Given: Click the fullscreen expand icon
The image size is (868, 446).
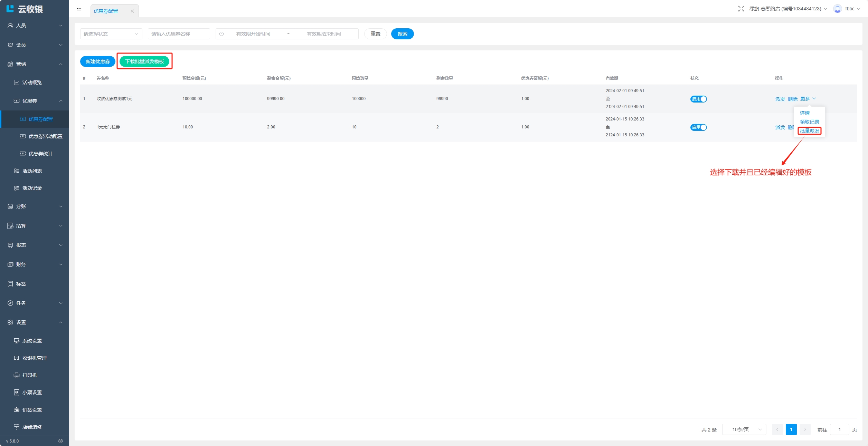Looking at the screenshot, I should [x=741, y=9].
